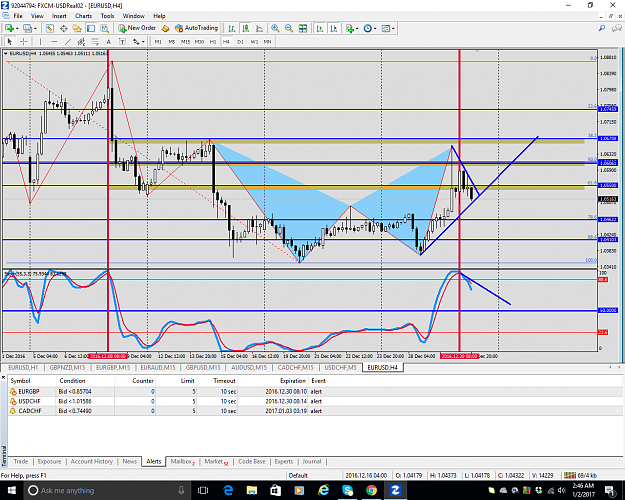625x500 pixels.
Task: Select the Crosshair tool
Action: click(x=24, y=41)
